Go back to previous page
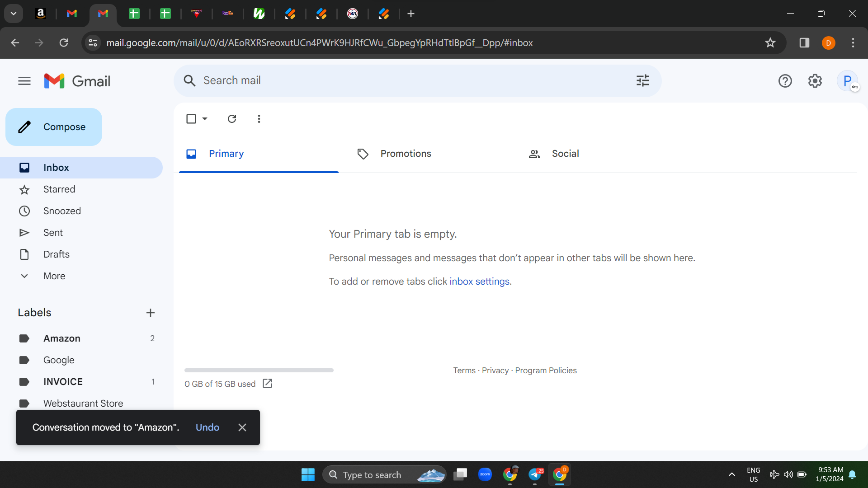The image size is (868, 488). pyautogui.click(x=15, y=43)
